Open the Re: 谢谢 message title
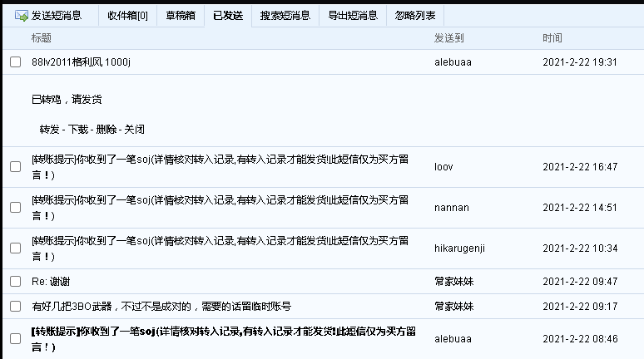 [51, 282]
